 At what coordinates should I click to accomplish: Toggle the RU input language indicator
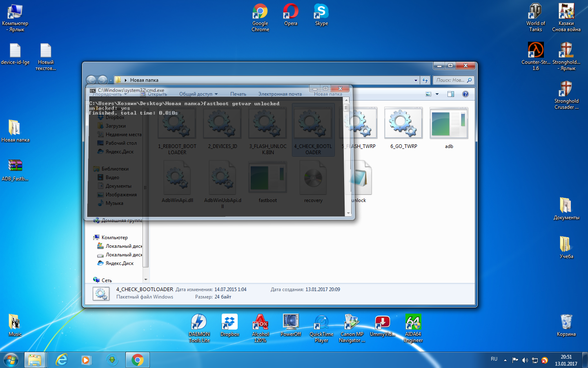click(x=494, y=359)
